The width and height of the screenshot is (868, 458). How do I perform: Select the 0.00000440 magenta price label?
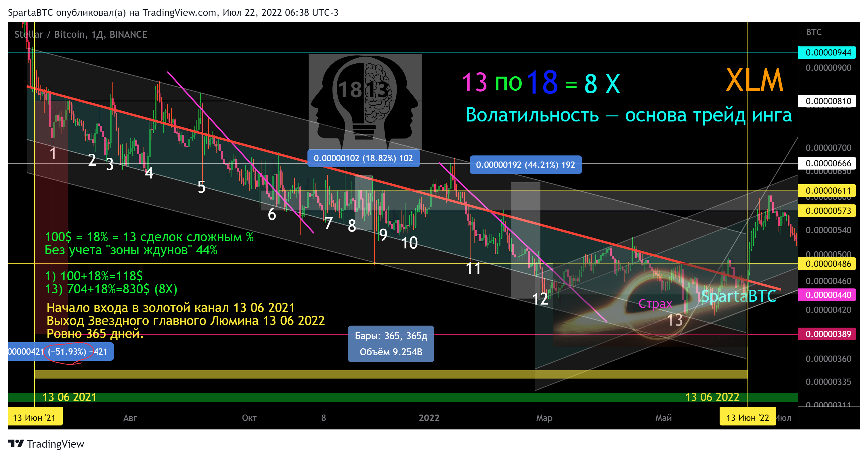pos(827,295)
